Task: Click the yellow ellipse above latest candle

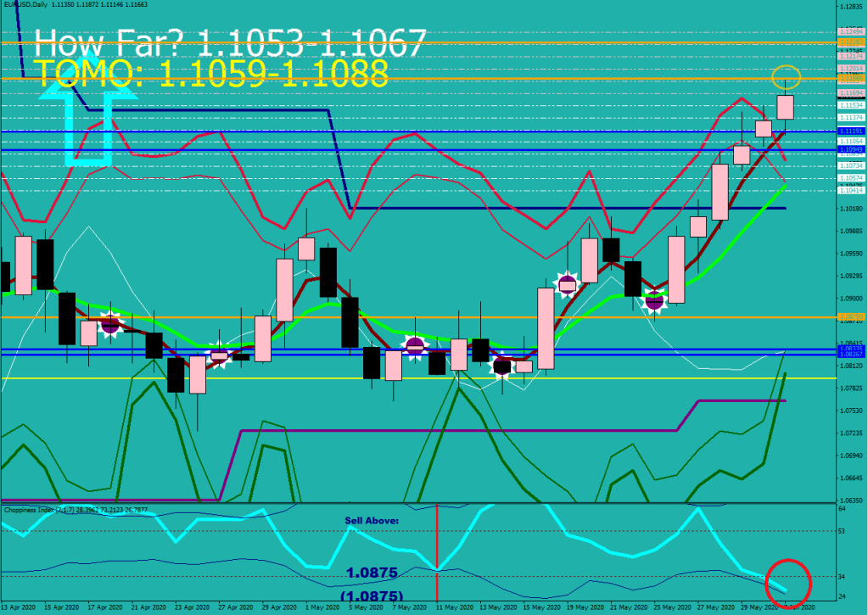Action: pos(787,78)
